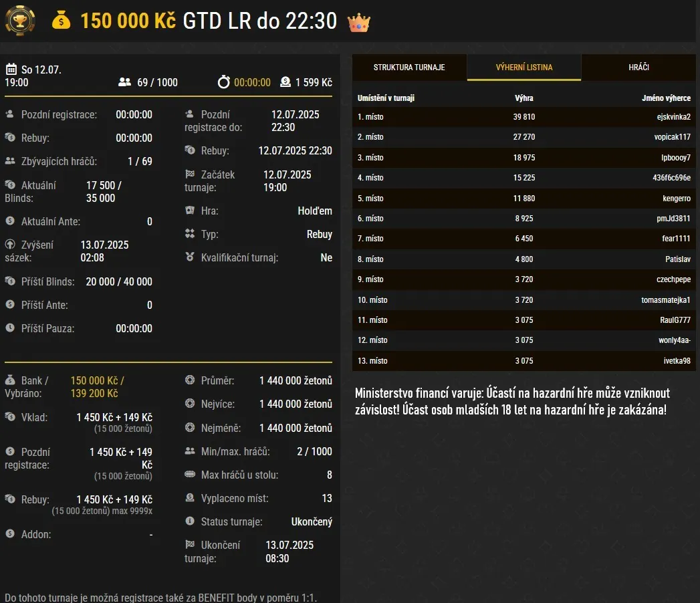Image resolution: width=700 pixels, height=603 pixels.
Task: Click the Vyplaceno míst value 13
Action: pos(327,498)
